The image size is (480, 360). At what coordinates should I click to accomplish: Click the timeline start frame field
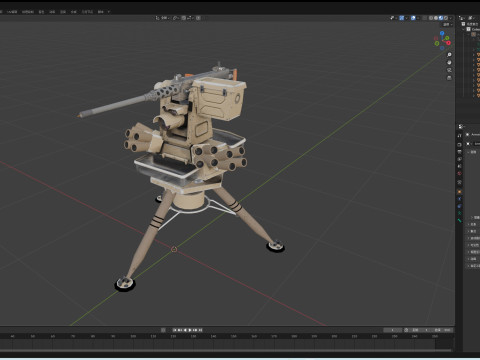pyautogui.click(x=419, y=330)
